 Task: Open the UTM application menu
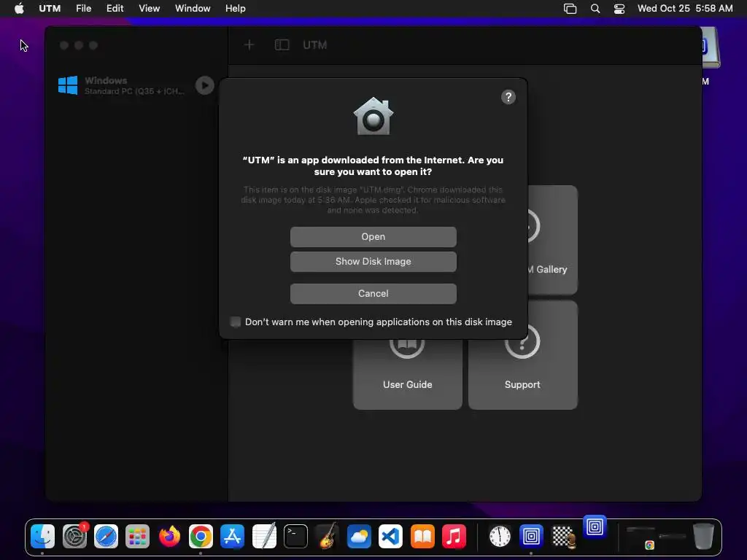coord(50,8)
